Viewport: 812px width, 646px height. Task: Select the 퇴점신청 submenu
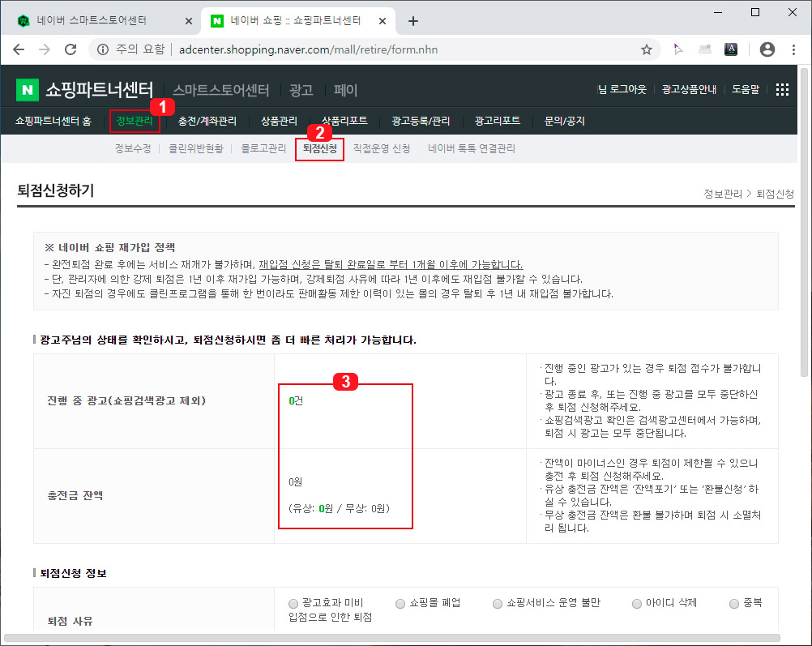tap(319, 148)
